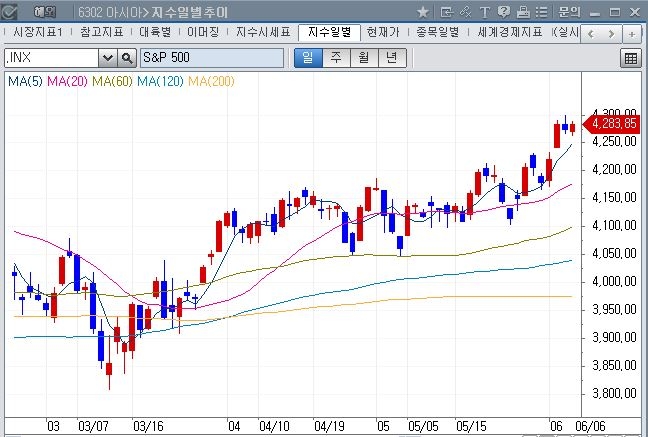648x437 pixels.
Task: Click the 04/19 date axis label
Action: [329, 426]
